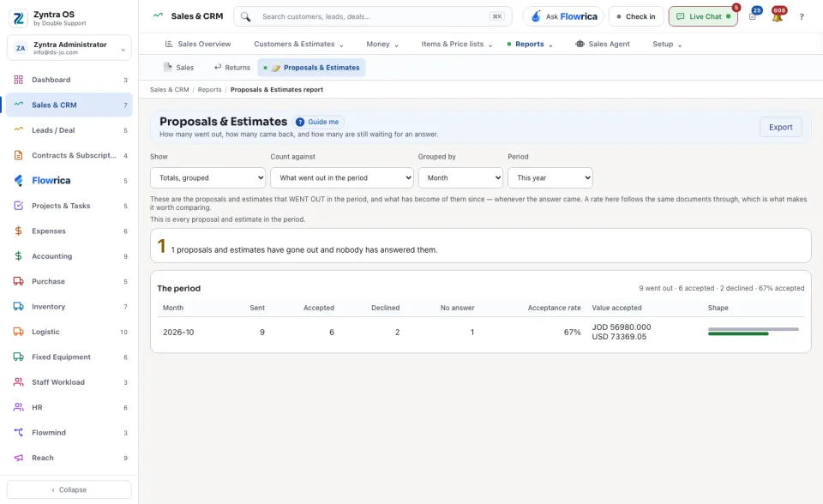This screenshot has height=504, width=823.
Task: Click the ZA administrator avatar
Action: [21, 48]
